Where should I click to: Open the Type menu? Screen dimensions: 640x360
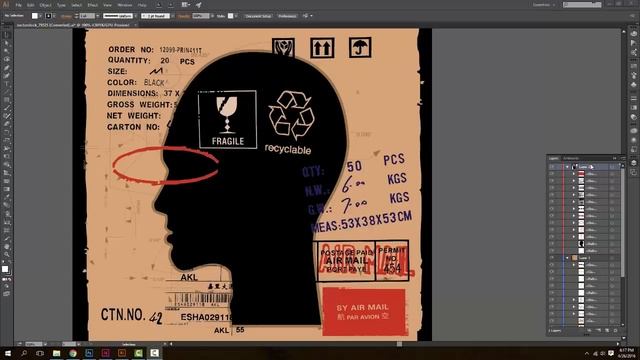point(61,5)
